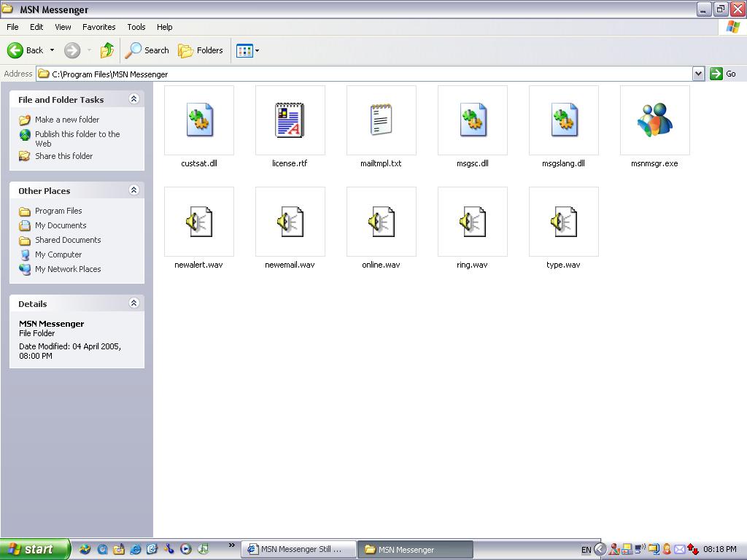Select the license.rtf document icon
This screenshot has height=560, width=747.
[290, 120]
